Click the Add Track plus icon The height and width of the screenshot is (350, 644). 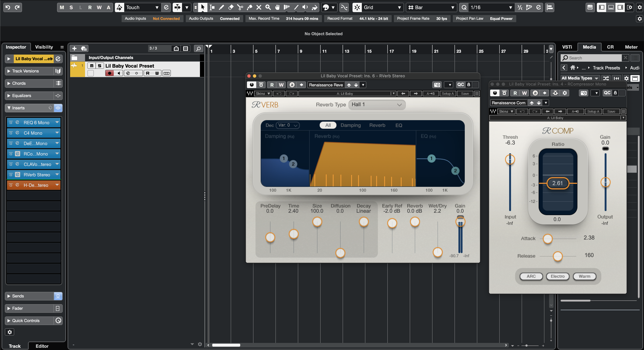coord(74,48)
